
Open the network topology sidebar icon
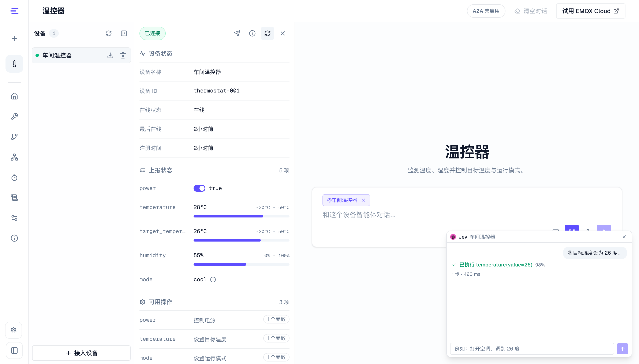click(x=14, y=157)
